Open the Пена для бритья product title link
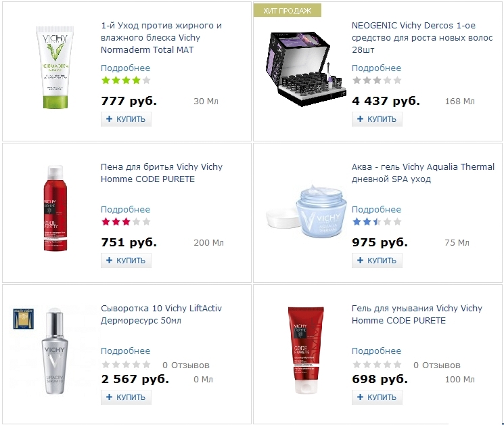Viewport: 504px width, 425px height. (162, 173)
